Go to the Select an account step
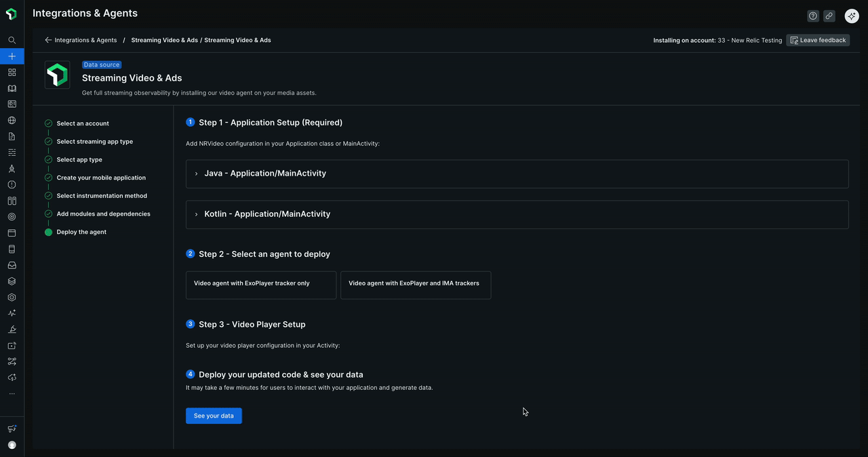 click(83, 123)
